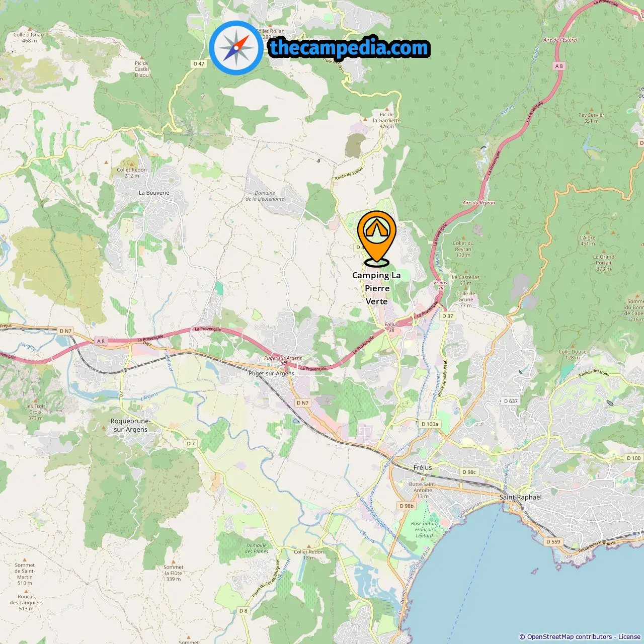Open the License link
This screenshot has height=644, width=644.
point(629,637)
